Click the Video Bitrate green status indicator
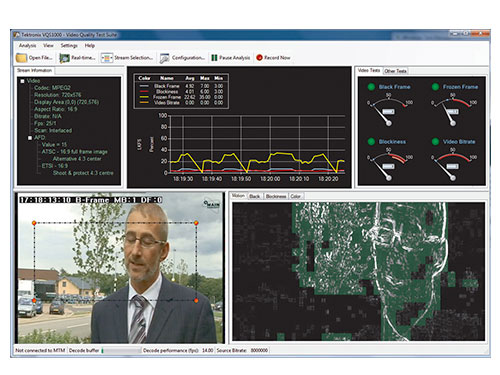500x375 pixels. [435, 142]
